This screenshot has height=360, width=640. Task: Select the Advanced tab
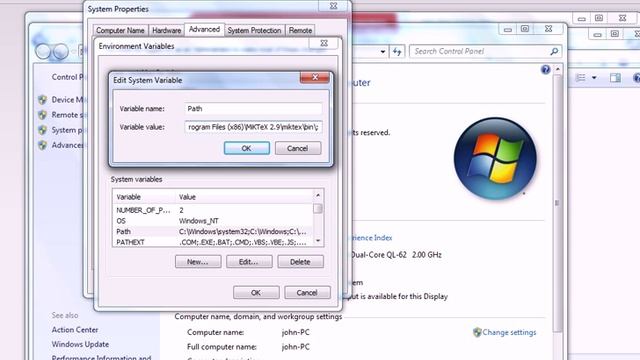[204, 29]
